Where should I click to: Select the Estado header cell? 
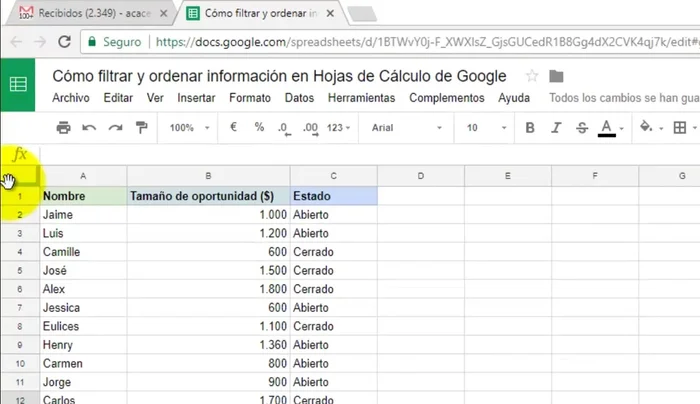point(333,196)
